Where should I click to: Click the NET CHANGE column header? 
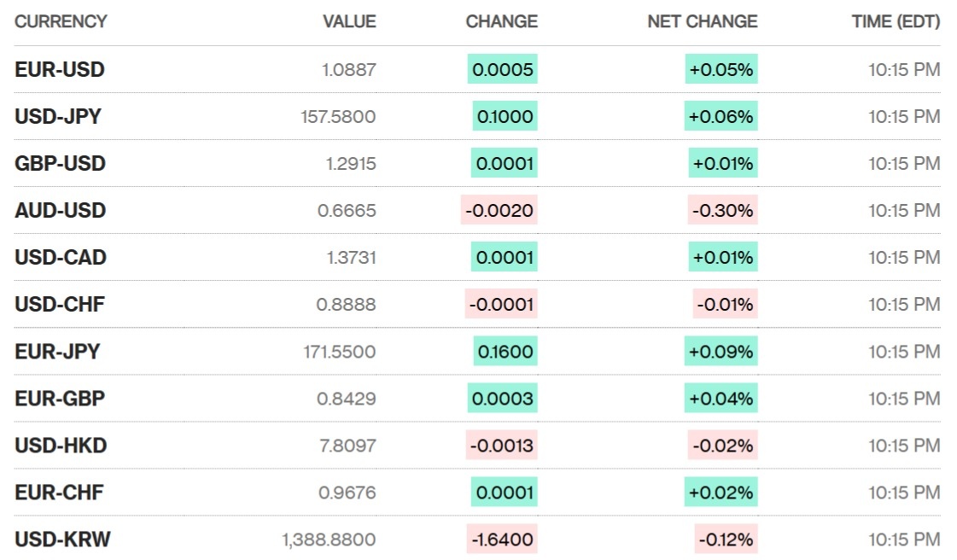point(702,22)
